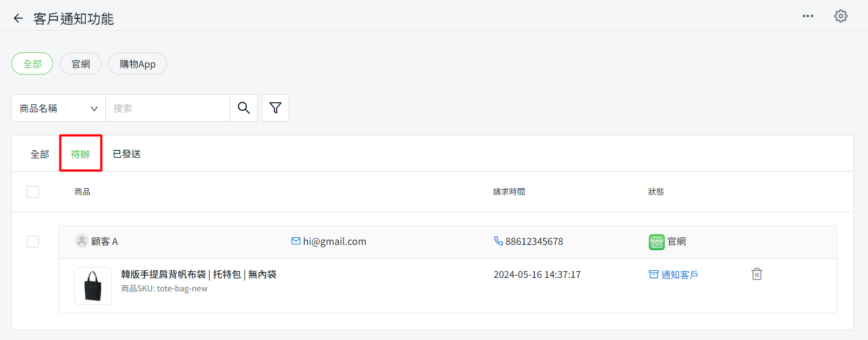Click the 通知客戶 link
This screenshot has height=340, width=868.
pos(674,275)
